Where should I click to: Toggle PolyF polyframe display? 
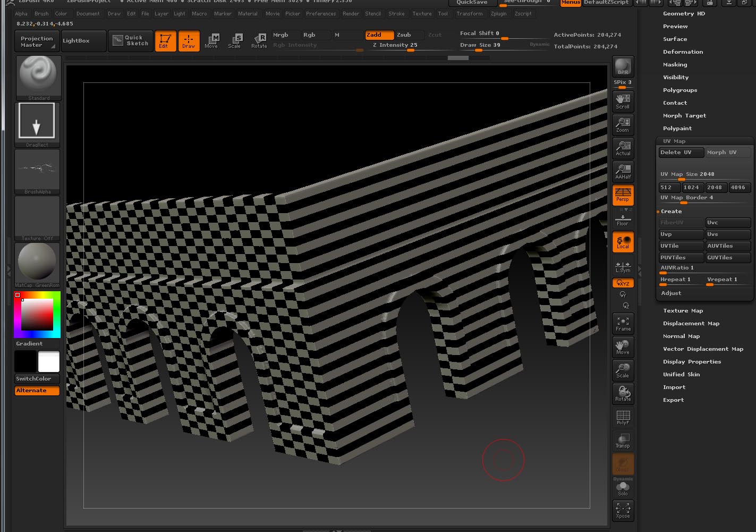(x=623, y=417)
